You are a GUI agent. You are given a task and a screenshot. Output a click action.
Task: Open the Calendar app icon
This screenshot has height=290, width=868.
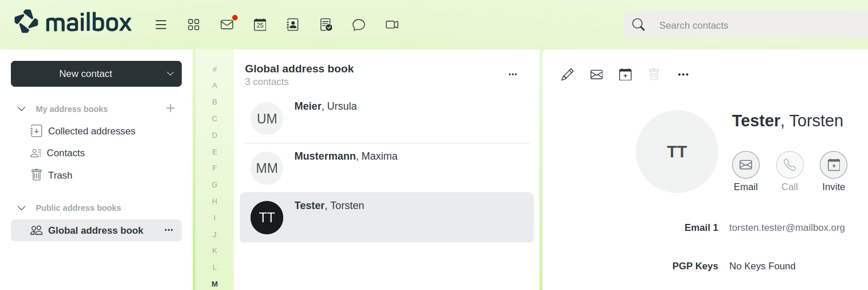click(260, 25)
